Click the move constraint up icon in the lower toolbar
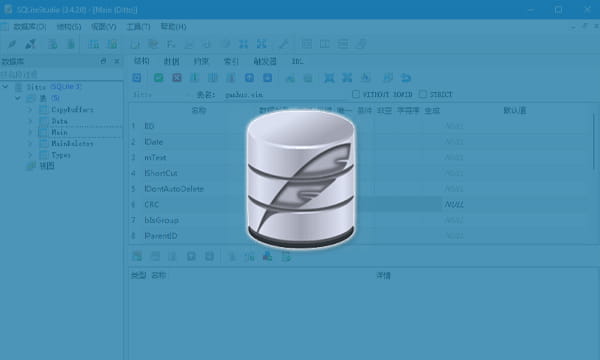 (191, 256)
